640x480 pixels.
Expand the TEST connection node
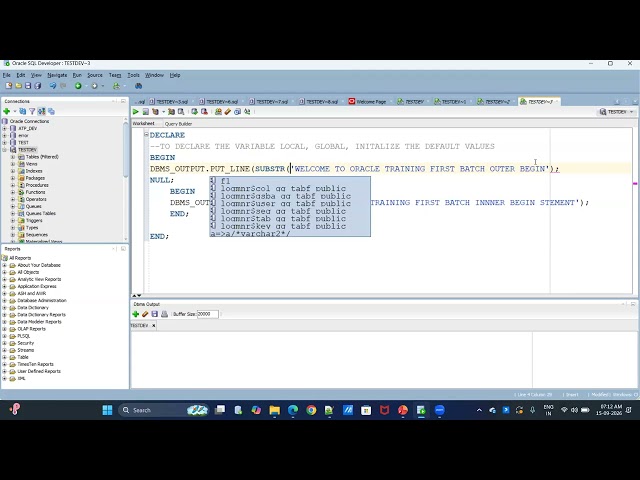click(4, 142)
